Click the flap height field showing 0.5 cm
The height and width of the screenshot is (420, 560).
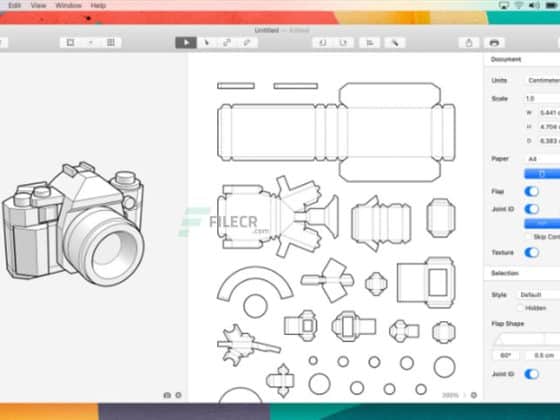tap(542, 355)
